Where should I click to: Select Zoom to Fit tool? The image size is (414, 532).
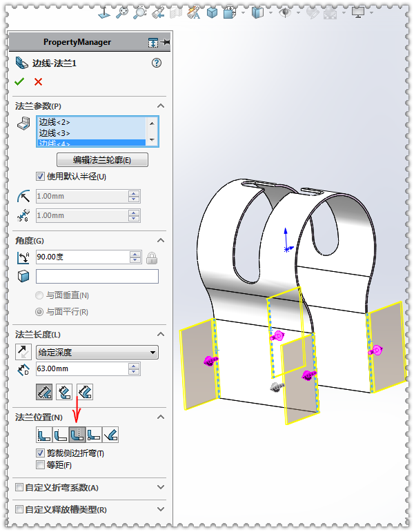pyautogui.click(x=122, y=13)
